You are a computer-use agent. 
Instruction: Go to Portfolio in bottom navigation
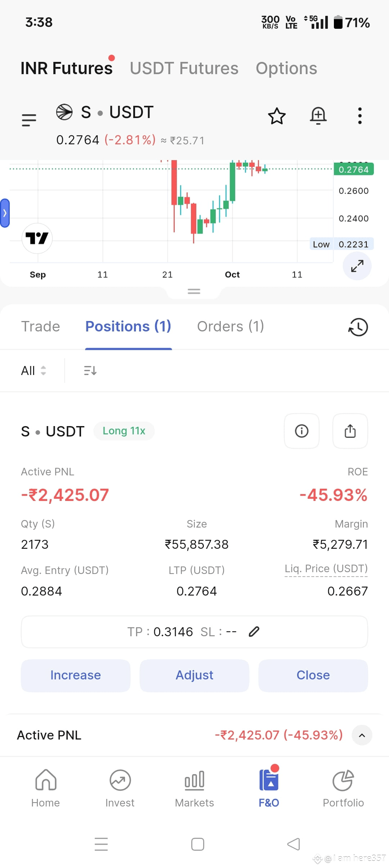click(343, 788)
